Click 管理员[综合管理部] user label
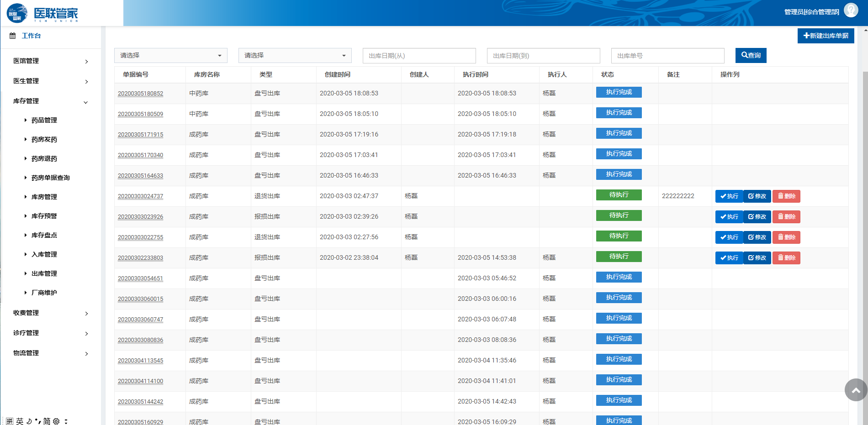The height and width of the screenshot is (425, 868). pyautogui.click(x=812, y=12)
